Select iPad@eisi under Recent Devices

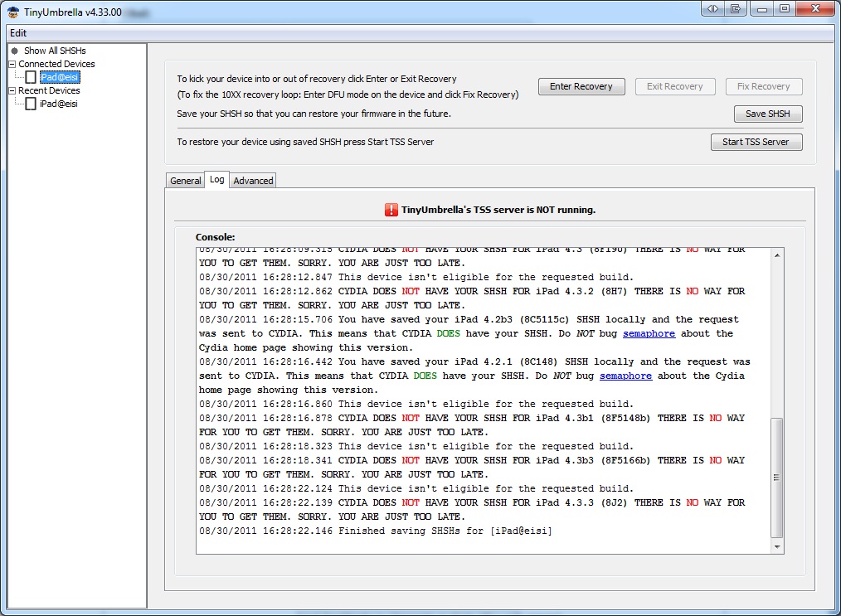[x=58, y=104]
